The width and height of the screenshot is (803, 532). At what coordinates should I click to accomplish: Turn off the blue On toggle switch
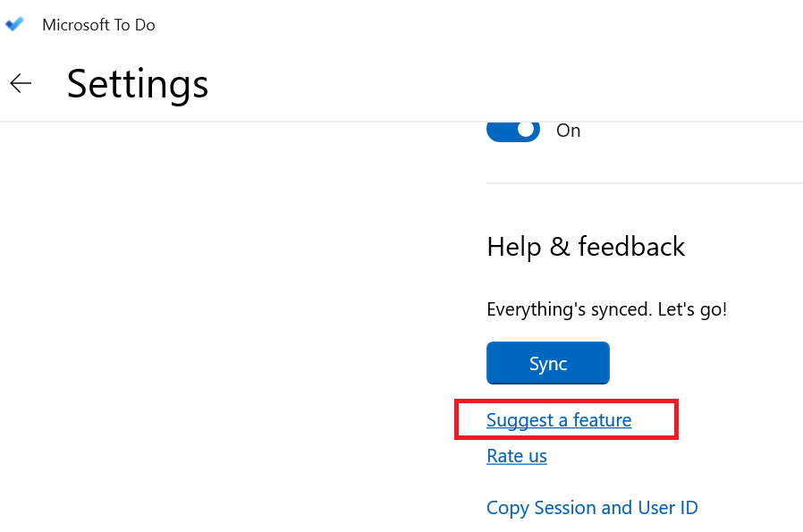512,130
